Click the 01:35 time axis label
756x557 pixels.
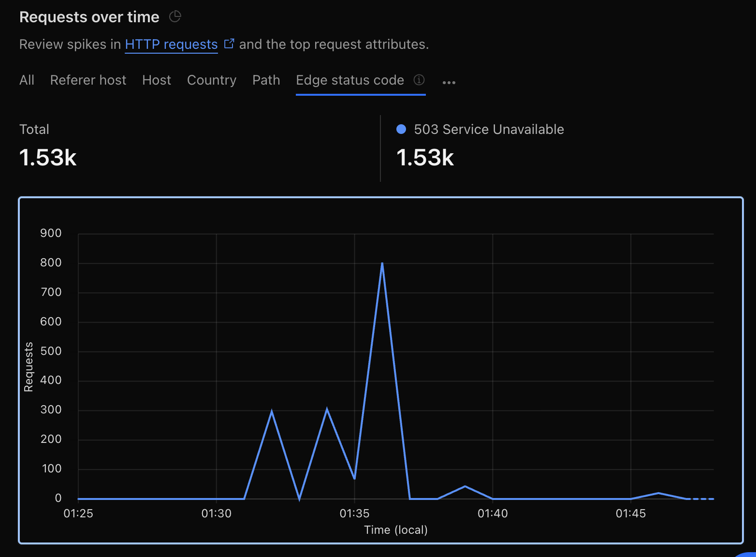(355, 513)
